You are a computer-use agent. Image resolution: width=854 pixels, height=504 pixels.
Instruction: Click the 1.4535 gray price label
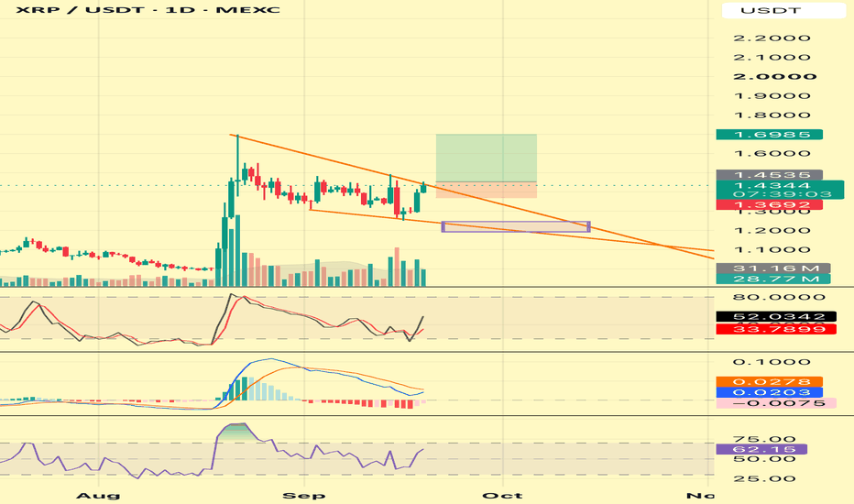(769, 175)
